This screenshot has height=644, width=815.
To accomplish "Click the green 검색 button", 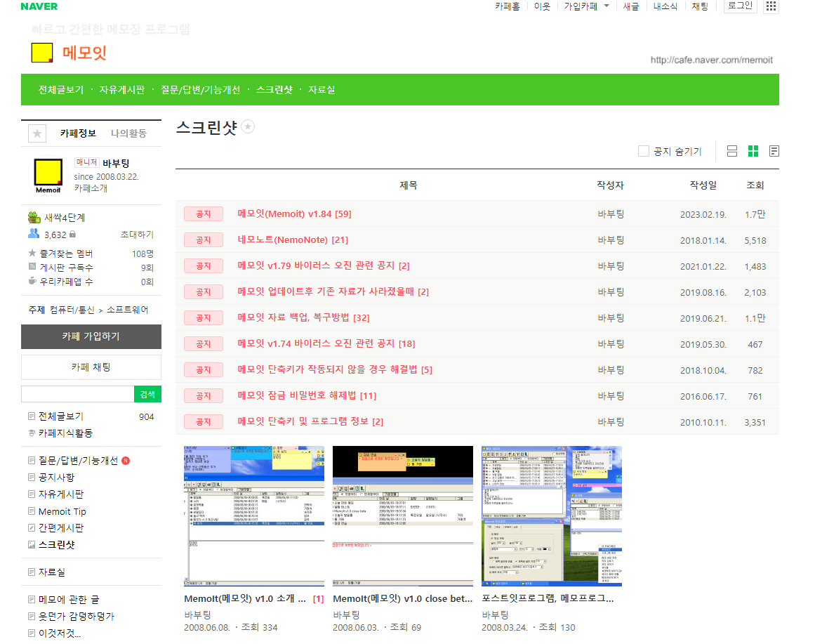I will [x=147, y=394].
